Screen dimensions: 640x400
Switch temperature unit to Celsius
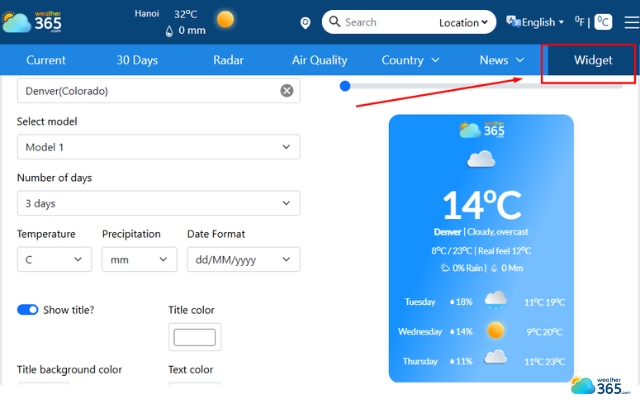[x=603, y=22]
